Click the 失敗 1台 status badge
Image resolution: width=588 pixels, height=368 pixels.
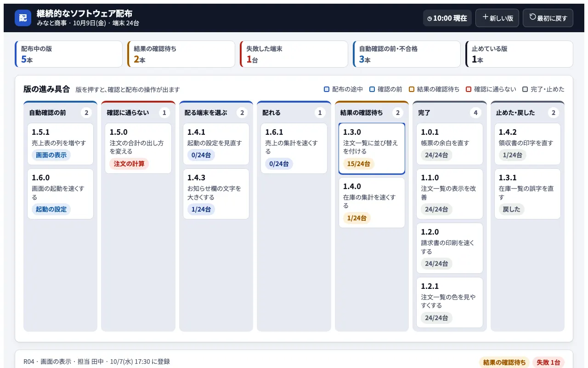click(548, 362)
